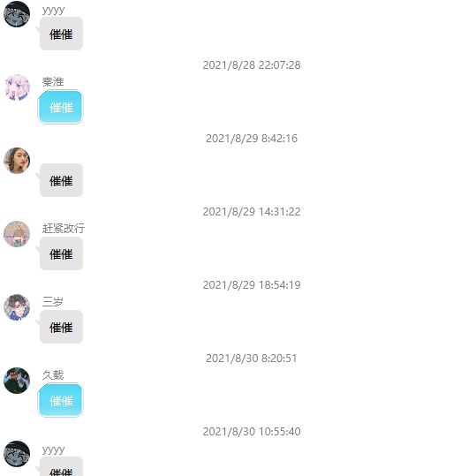Select 秦淮's blue 催催 message bubble
The width and height of the screenshot is (476, 476).
[60, 107]
